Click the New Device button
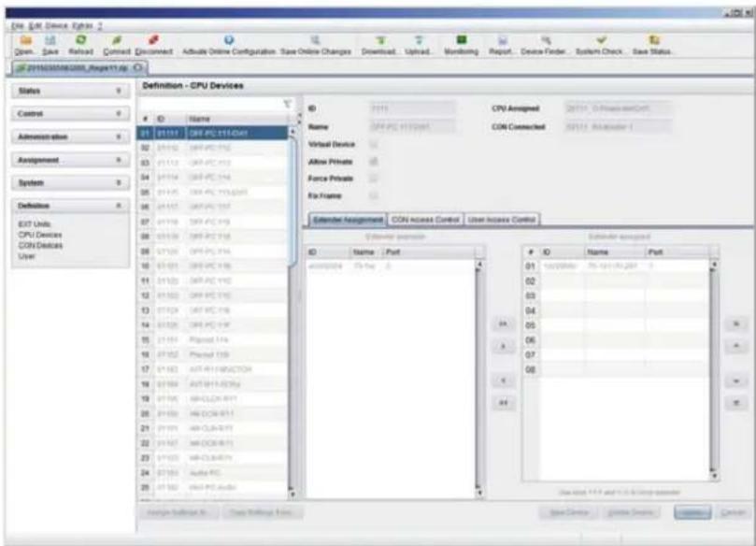This screenshot has width=756, height=546. point(569,512)
